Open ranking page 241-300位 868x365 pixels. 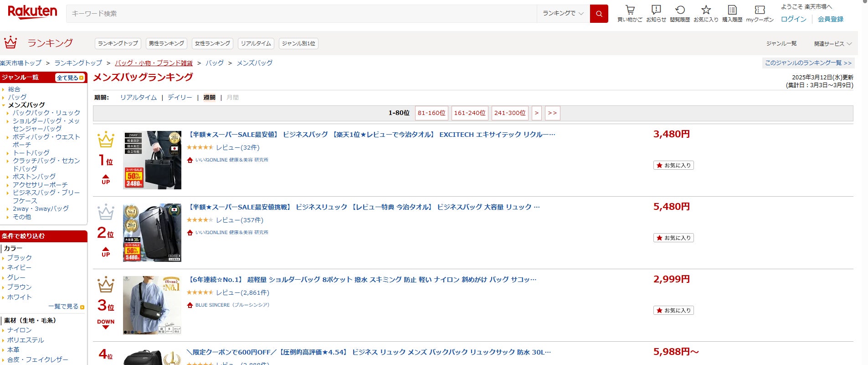click(x=510, y=113)
